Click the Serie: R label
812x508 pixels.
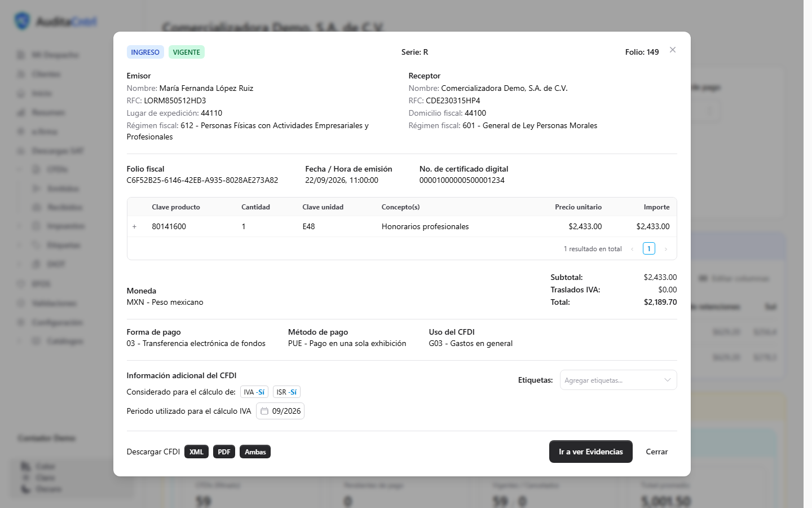coord(414,52)
